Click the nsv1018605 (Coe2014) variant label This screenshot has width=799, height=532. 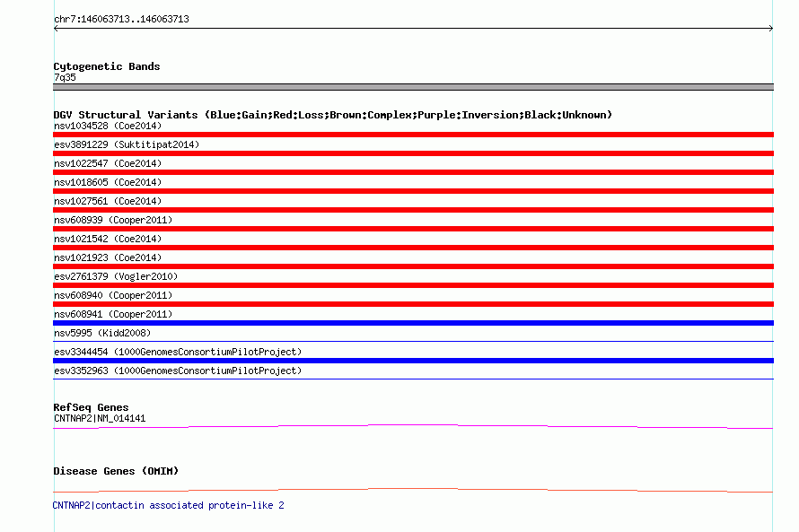tap(108, 182)
